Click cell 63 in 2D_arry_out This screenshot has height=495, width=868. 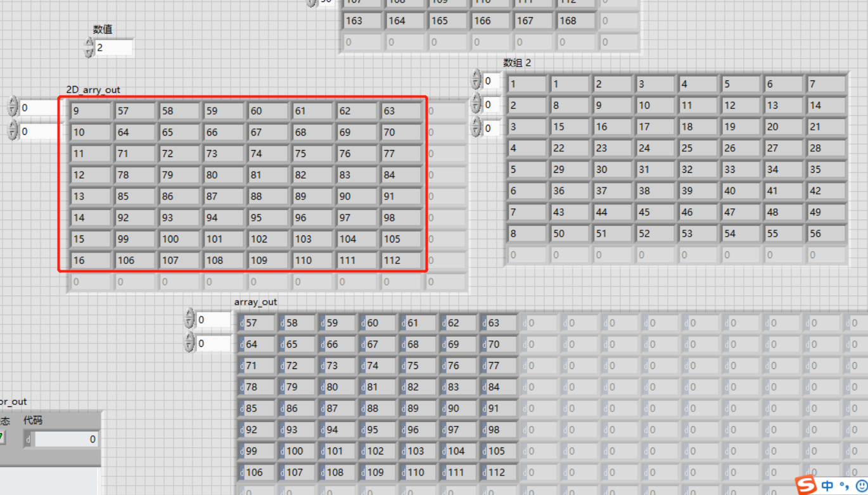(x=401, y=111)
